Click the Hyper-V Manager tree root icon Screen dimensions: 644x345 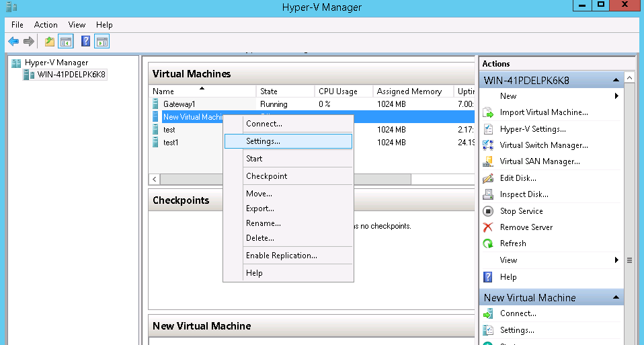16,63
